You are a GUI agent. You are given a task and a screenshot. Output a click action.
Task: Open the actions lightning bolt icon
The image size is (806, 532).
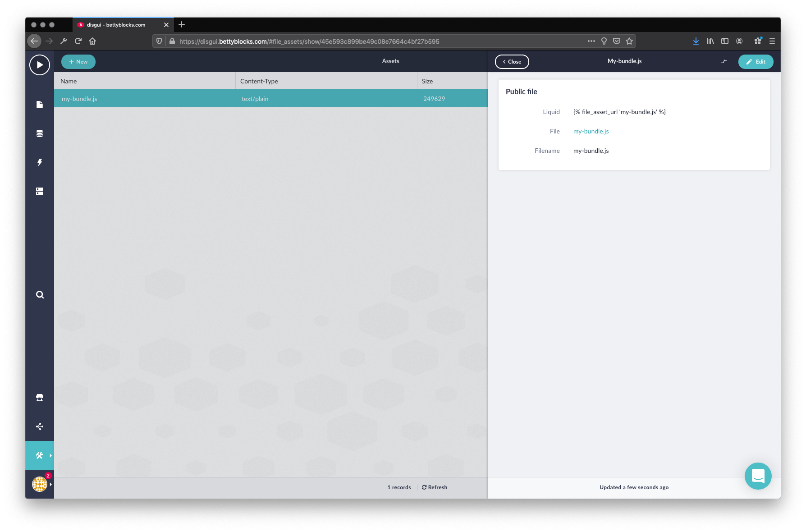(x=40, y=162)
